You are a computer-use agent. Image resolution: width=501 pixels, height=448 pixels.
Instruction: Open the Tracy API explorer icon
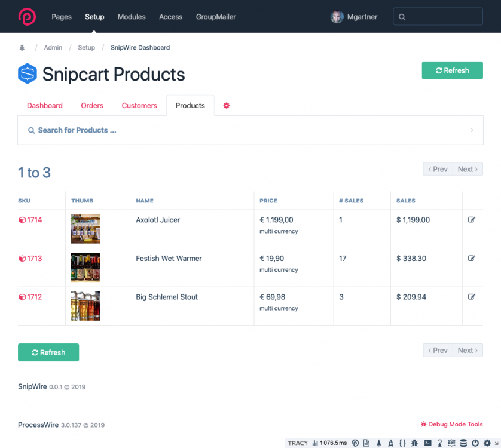(451, 443)
